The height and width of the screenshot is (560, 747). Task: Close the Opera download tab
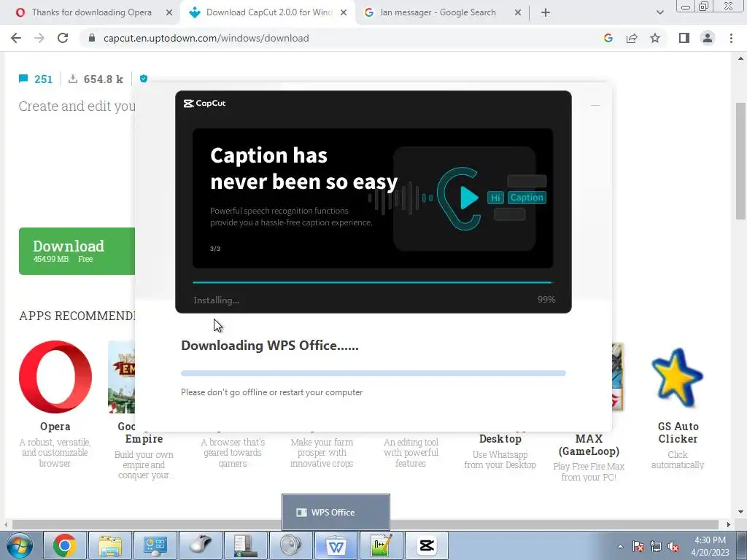169,13
